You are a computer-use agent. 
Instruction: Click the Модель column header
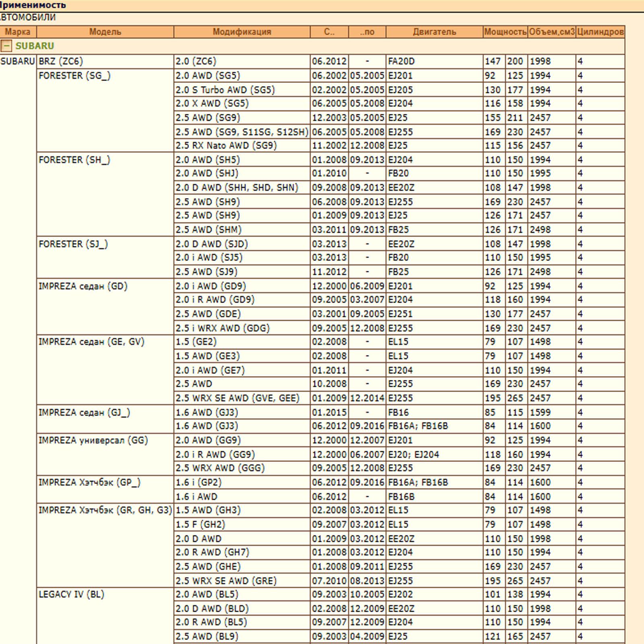tap(105, 32)
